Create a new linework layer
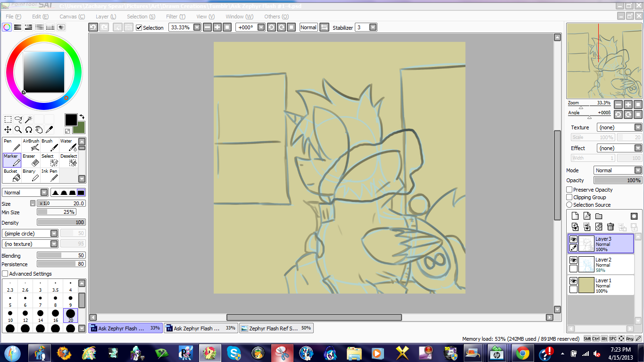644x362 pixels. (587, 216)
